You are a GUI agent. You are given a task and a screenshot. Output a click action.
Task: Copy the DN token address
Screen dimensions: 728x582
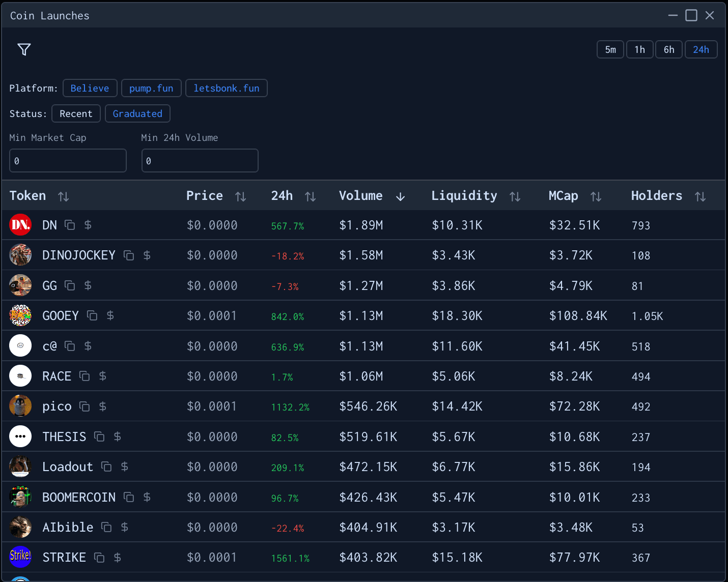pyautogui.click(x=69, y=225)
